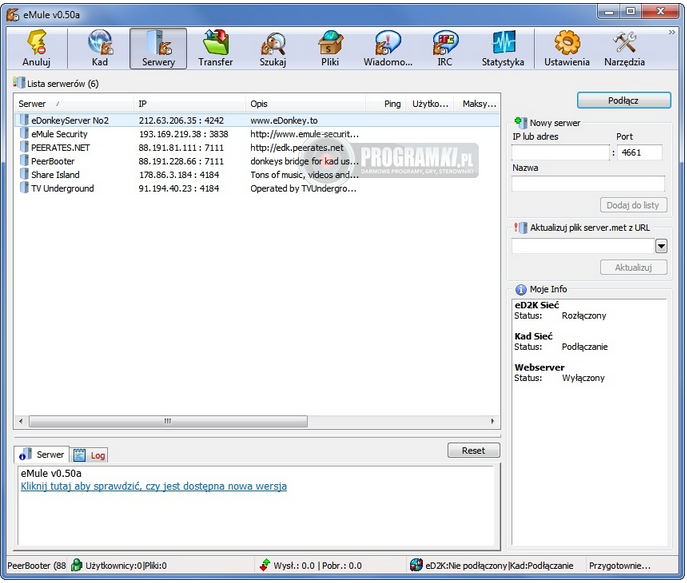The width and height of the screenshot is (687, 583).
Task: Click the eDonkeyServer No2 server icon
Action: click(24, 120)
